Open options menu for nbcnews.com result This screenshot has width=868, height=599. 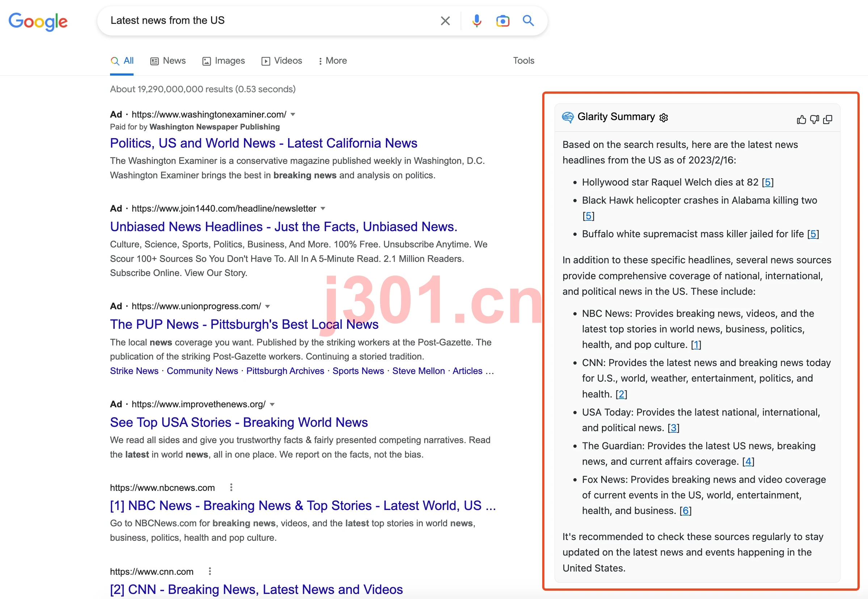click(231, 487)
